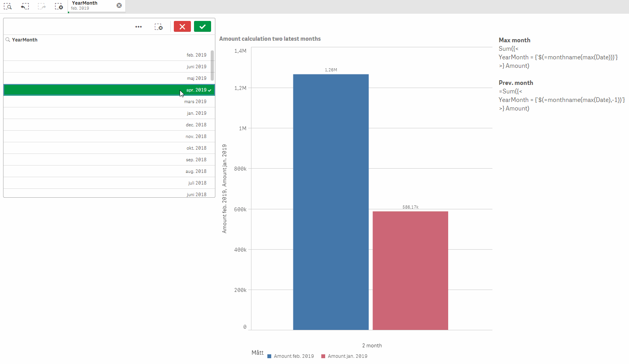The height and width of the screenshot is (364, 629).
Task: Click blue legend swatch for Amount feb. 2019
Action: pos(269,356)
